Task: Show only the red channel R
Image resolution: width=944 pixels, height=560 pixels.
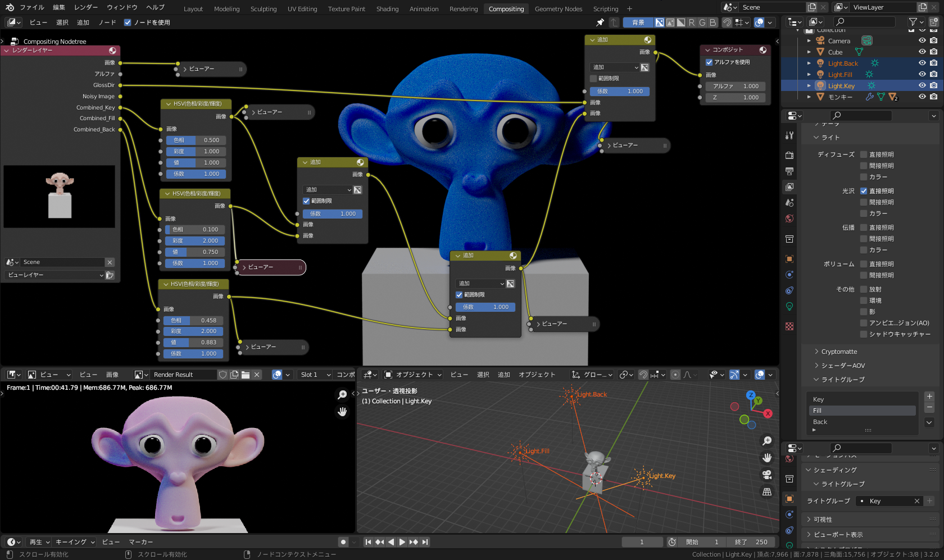Action: 692,22
